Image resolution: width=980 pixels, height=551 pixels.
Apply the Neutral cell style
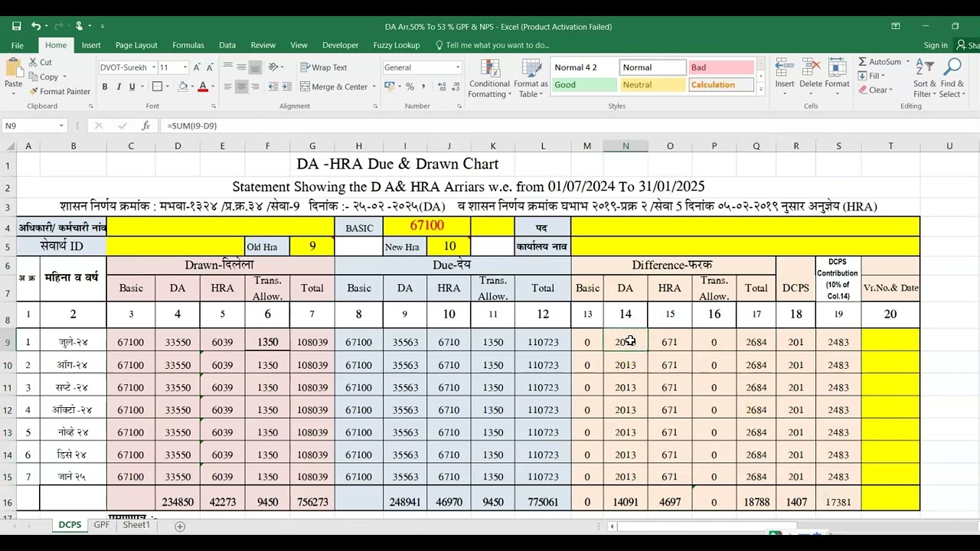coord(652,85)
